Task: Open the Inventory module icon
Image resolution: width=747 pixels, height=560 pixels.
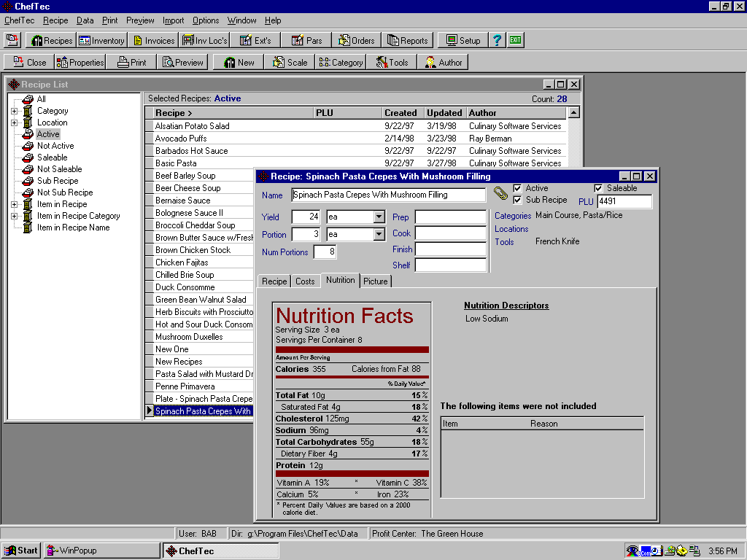Action: (101, 40)
